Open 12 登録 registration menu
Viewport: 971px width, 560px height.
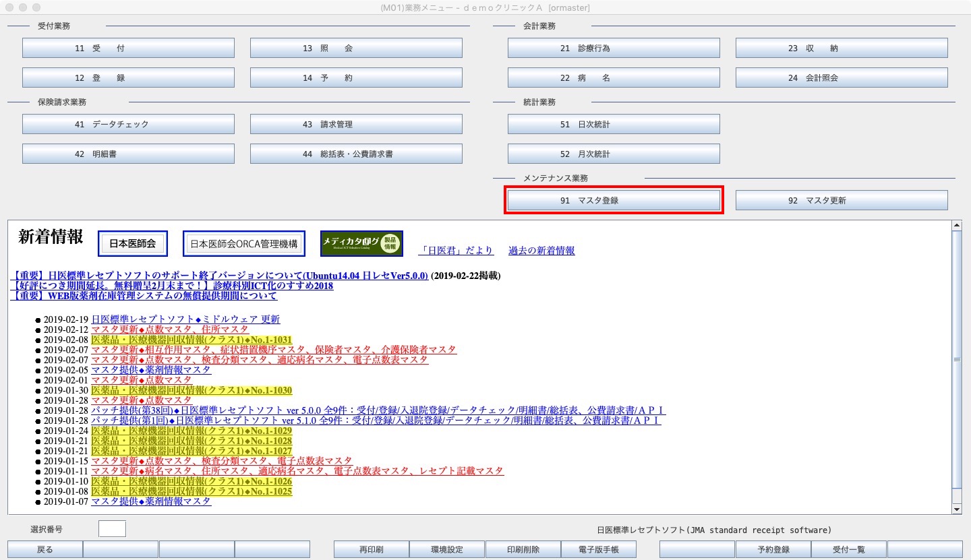coord(128,77)
